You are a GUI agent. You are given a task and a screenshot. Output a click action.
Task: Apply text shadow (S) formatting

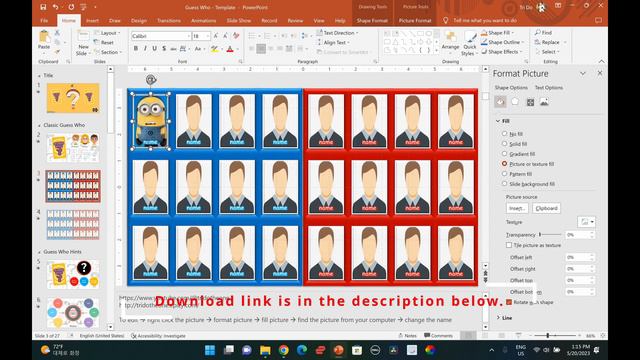pos(164,49)
